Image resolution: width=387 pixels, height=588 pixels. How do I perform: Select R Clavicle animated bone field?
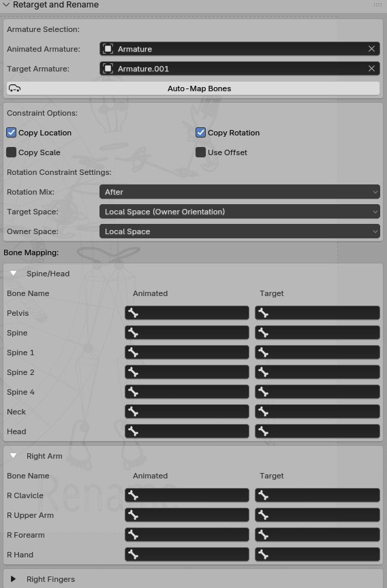click(x=187, y=495)
